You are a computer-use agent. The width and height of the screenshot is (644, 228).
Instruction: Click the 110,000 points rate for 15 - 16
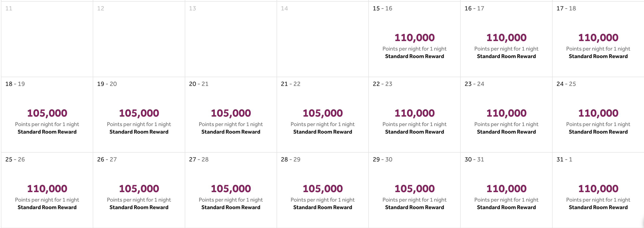(x=414, y=38)
